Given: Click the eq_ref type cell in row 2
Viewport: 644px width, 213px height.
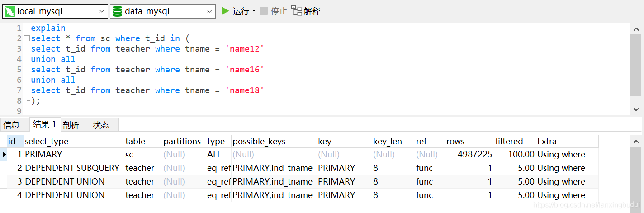Looking at the screenshot, I should [x=219, y=168].
